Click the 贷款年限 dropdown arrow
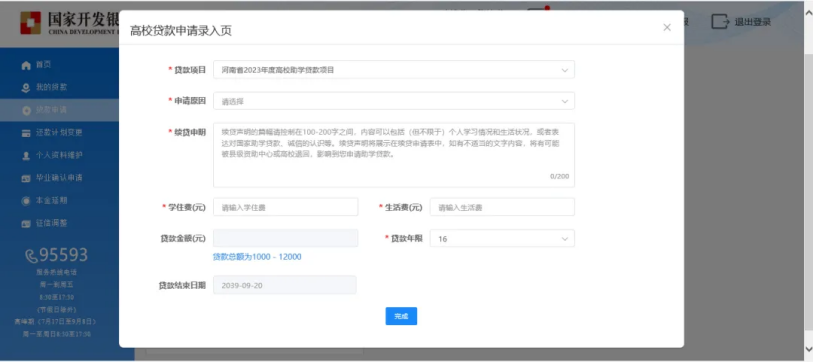Screen dimensions: 814x363 click(564, 239)
